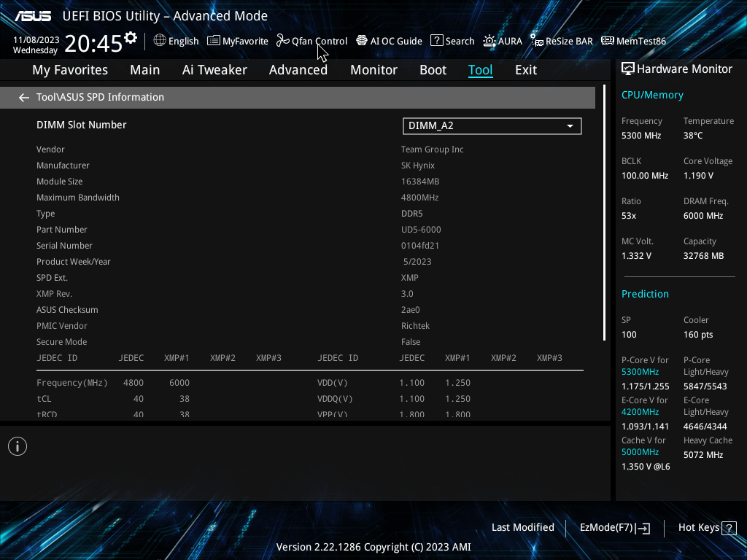
Task: Open the Main tab
Action: tap(145, 70)
